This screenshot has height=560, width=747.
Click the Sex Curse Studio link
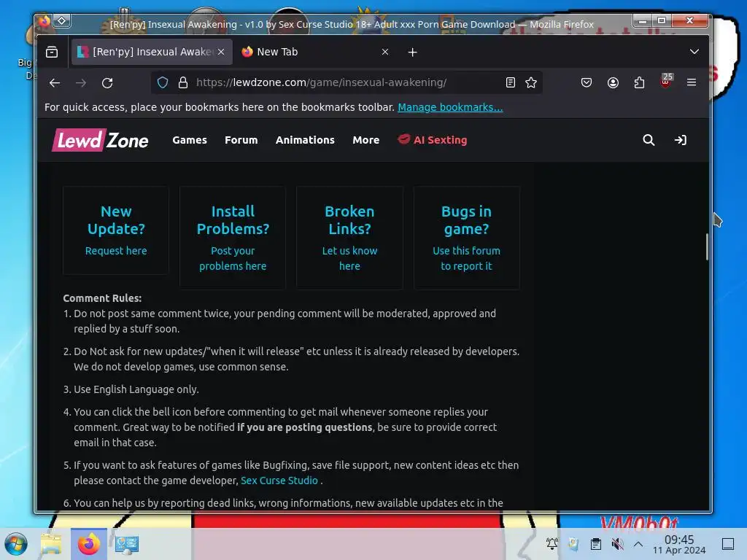point(279,481)
